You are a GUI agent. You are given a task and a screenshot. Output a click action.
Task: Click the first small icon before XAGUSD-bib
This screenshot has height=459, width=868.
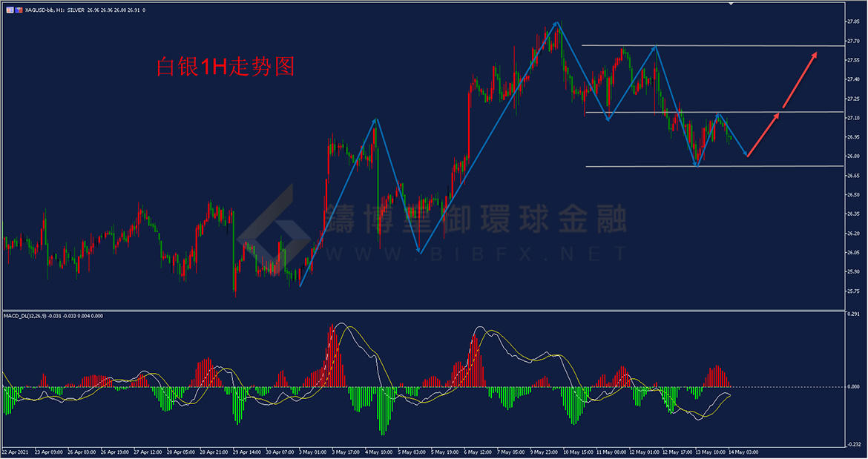click(x=10, y=10)
